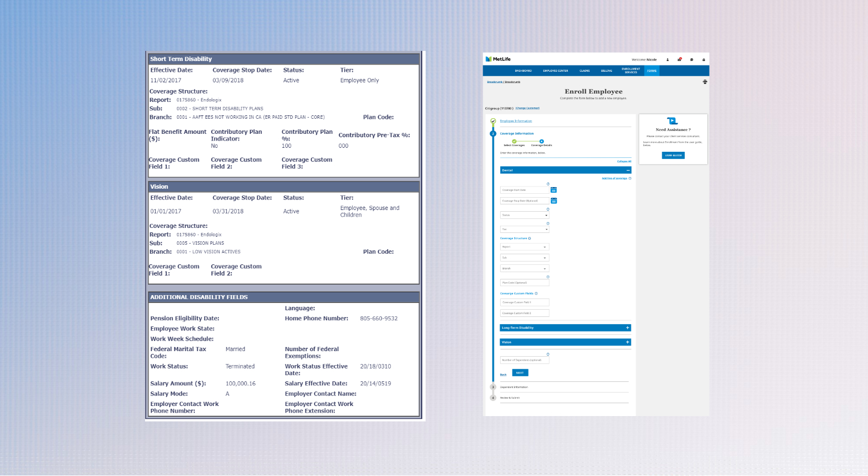Open the notifications inbox icon with red badge
Screen dimensions: 868x476
pos(679,59)
